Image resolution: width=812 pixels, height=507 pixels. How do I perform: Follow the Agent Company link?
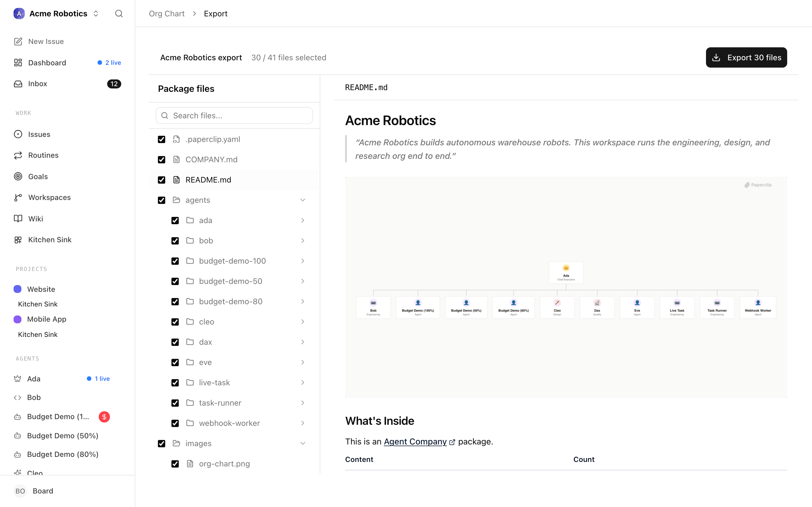[415, 442]
